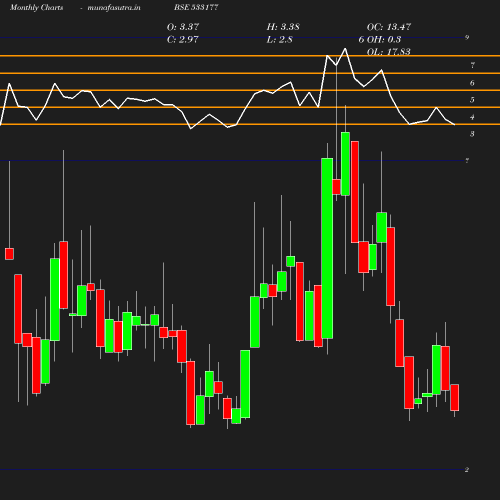Click the highest peak of the white indicator line
Image resolution: width=500 pixels, height=500 pixels.
[x=345, y=49]
